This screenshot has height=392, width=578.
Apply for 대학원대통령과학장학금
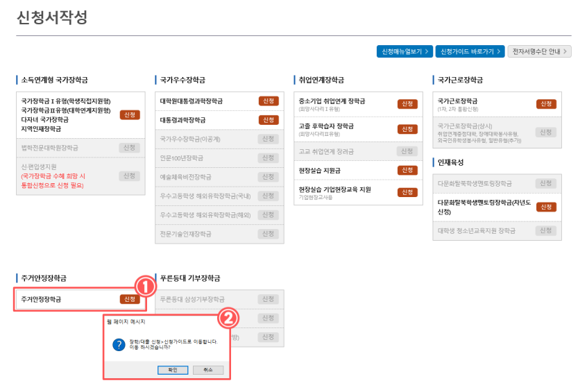coord(269,101)
